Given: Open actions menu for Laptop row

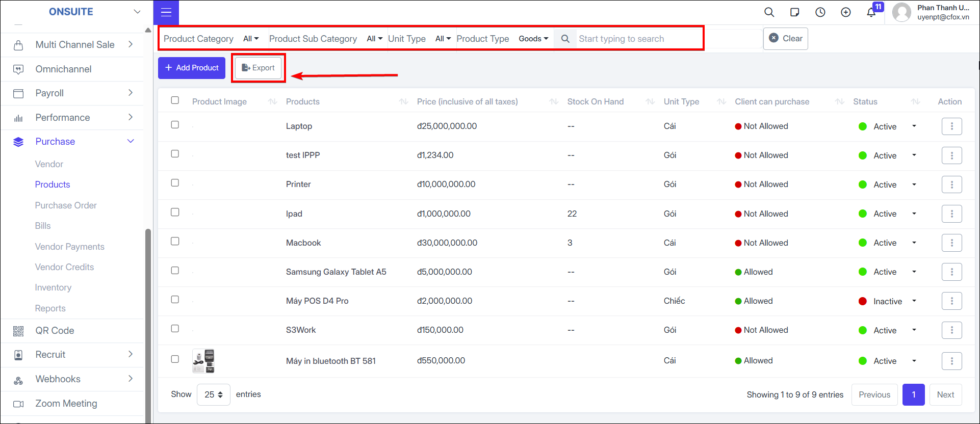Looking at the screenshot, I should (951, 126).
